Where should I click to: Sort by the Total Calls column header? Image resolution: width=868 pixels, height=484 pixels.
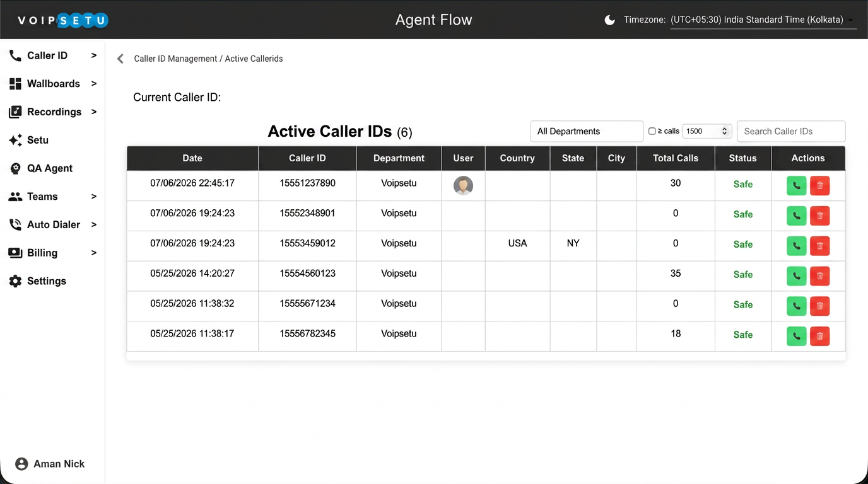coord(676,158)
